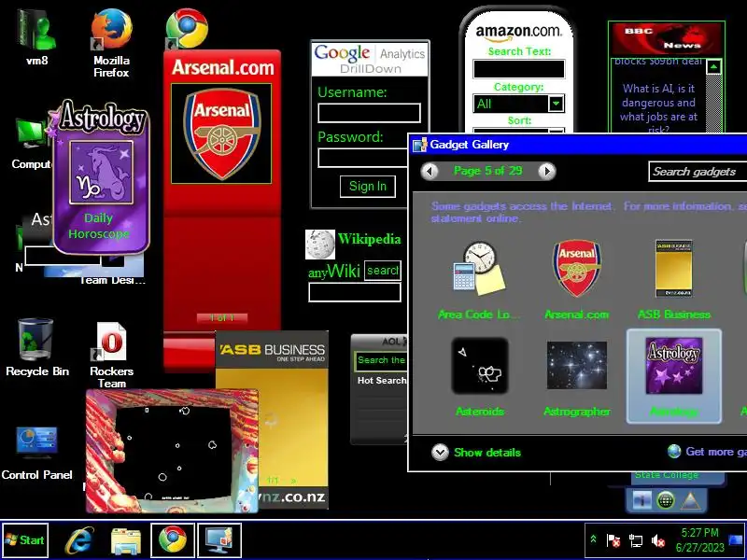This screenshot has height=560, width=747.
Task: Click the Arsenal crest on Arsenal.com gadget
Action: point(221,133)
